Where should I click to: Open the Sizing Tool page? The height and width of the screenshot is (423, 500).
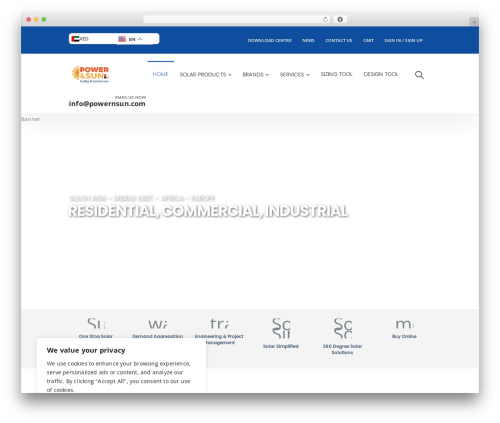[x=336, y=74]
